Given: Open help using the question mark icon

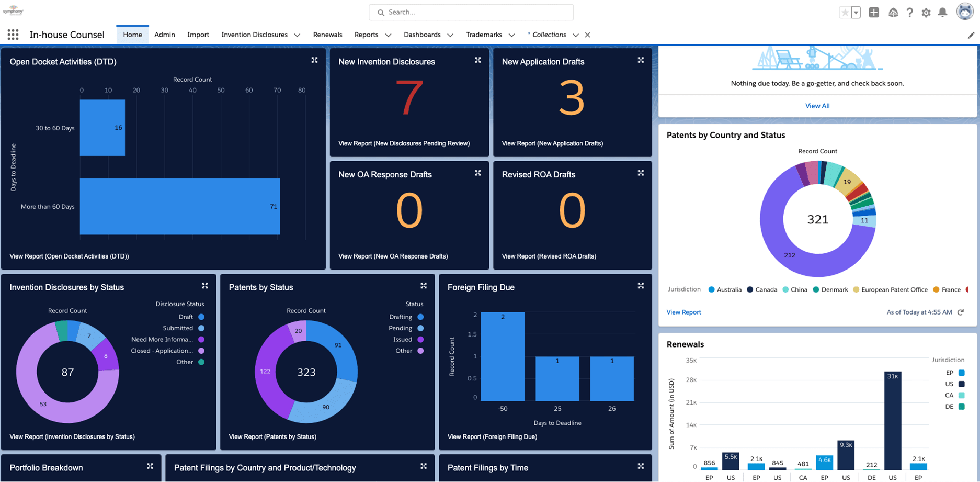Looking at the screenshot, I should (x=910, y=12).
